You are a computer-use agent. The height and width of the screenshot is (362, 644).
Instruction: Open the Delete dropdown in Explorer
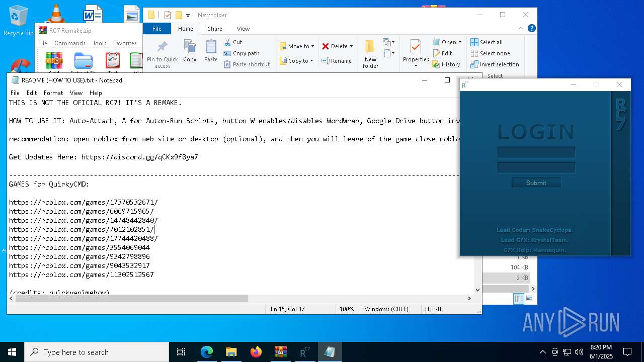click(351, 46)
